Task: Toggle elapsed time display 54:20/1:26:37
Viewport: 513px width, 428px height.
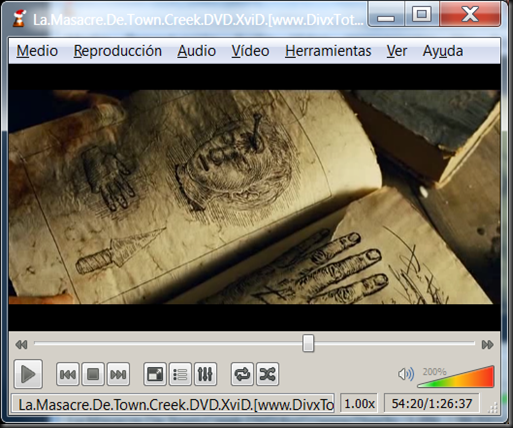Action: (x=432, y=404)
